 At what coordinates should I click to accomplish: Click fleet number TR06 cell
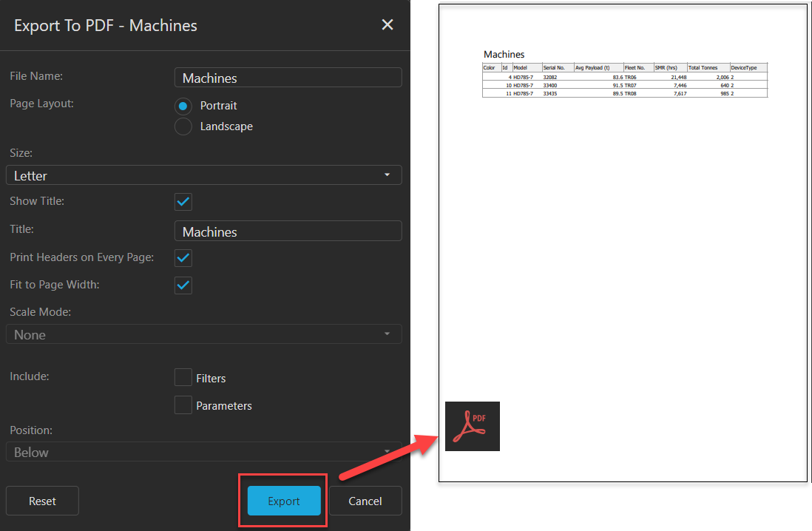click(x=630, y=77)
